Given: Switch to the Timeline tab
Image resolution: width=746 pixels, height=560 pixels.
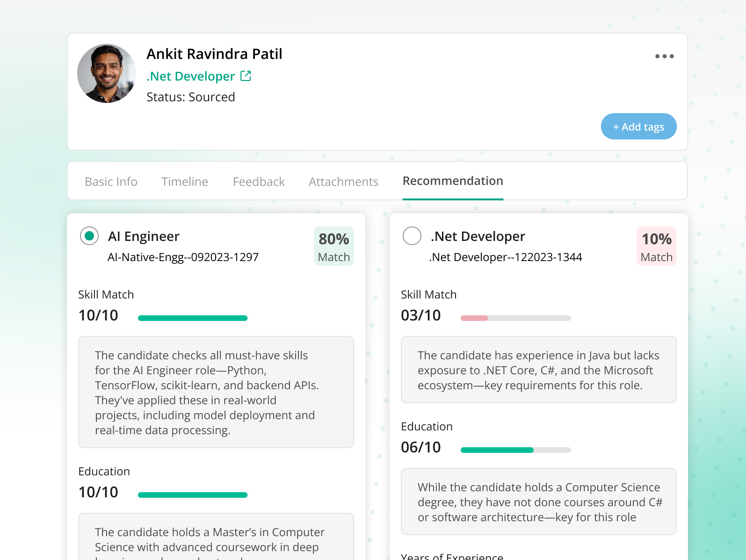Looking at the screenshot, I should coord(185,182).
